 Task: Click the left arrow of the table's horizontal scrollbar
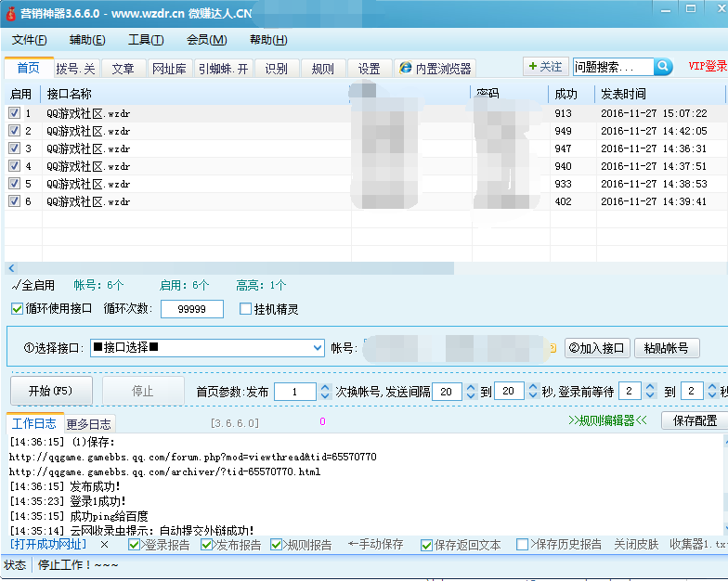11,267
